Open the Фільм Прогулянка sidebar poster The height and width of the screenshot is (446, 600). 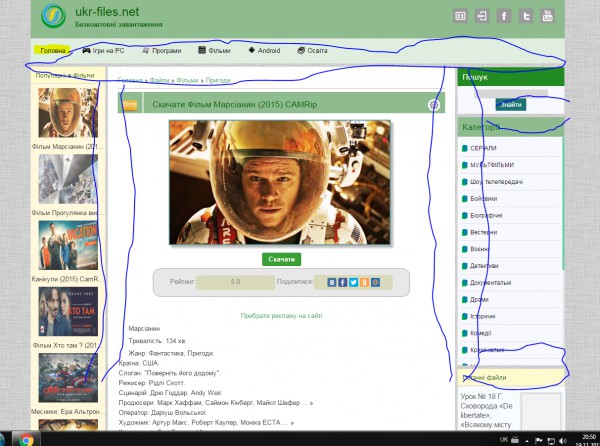click(68, 179)
